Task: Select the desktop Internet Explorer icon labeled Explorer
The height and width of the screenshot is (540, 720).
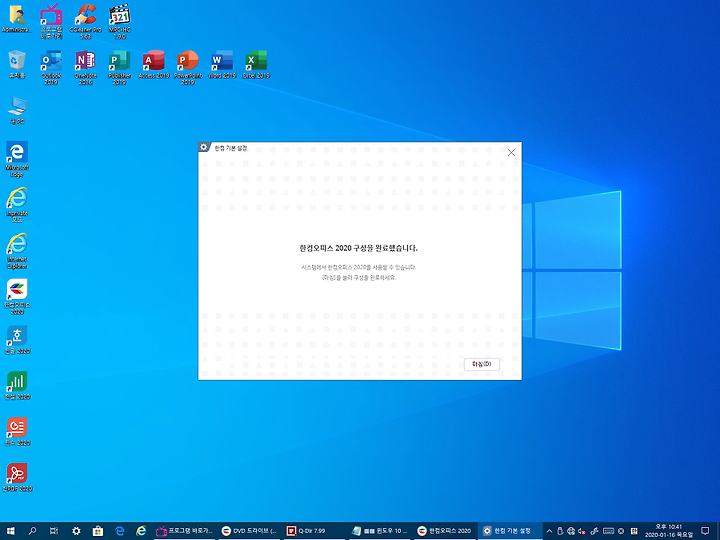Action: click(17, 251)
